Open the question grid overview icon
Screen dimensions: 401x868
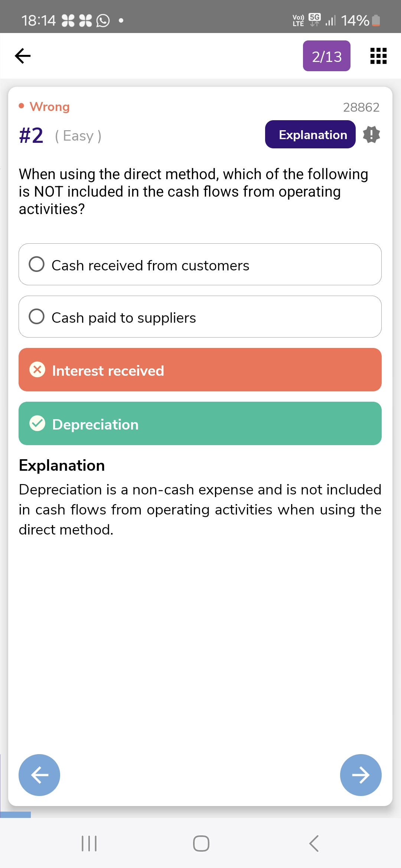[x=378, y=56]
